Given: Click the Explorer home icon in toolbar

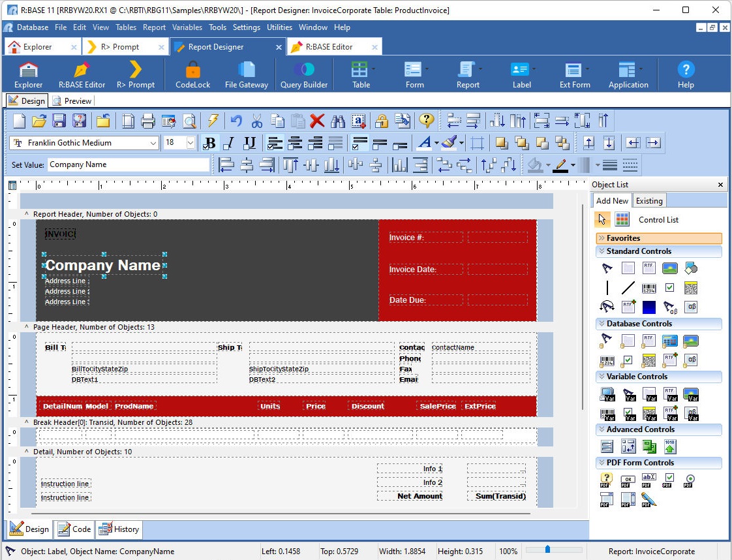Looking at the screenshot, I should pyautogui.click(x=29, y=74).
